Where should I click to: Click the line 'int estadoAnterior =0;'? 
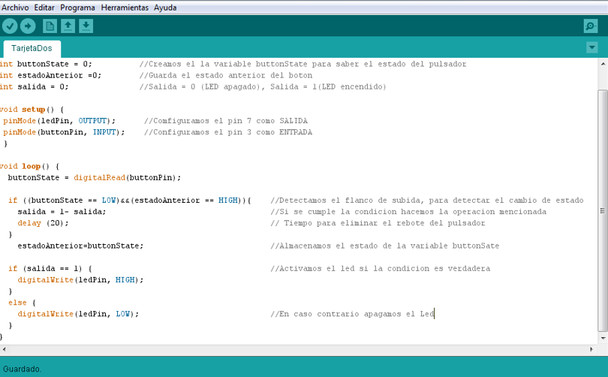coord(50,75)
